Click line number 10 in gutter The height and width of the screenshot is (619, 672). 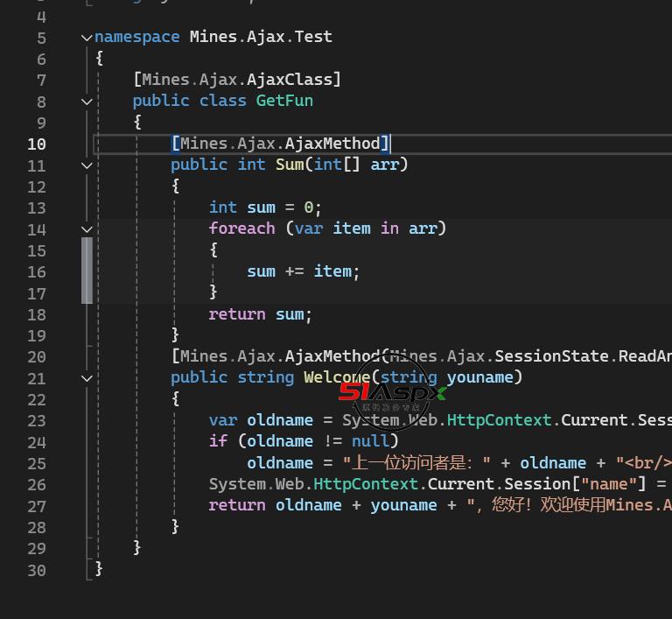(x=36, y=144)
